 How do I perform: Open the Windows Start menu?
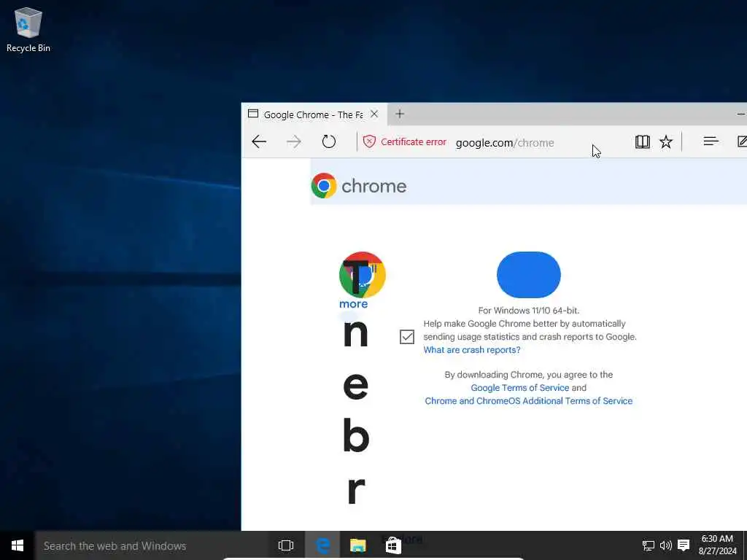pyautogui.click(x=18, y=545)
